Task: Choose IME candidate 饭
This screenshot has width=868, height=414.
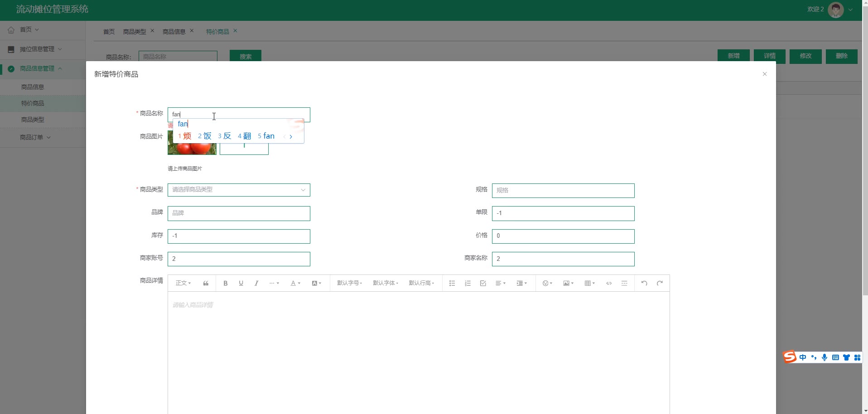Action: point(205,136)
